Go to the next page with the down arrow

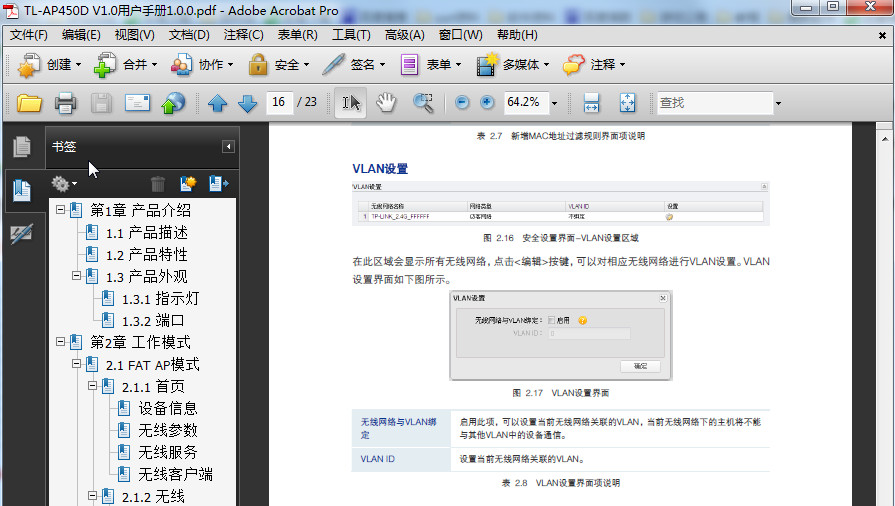point(247,103)
